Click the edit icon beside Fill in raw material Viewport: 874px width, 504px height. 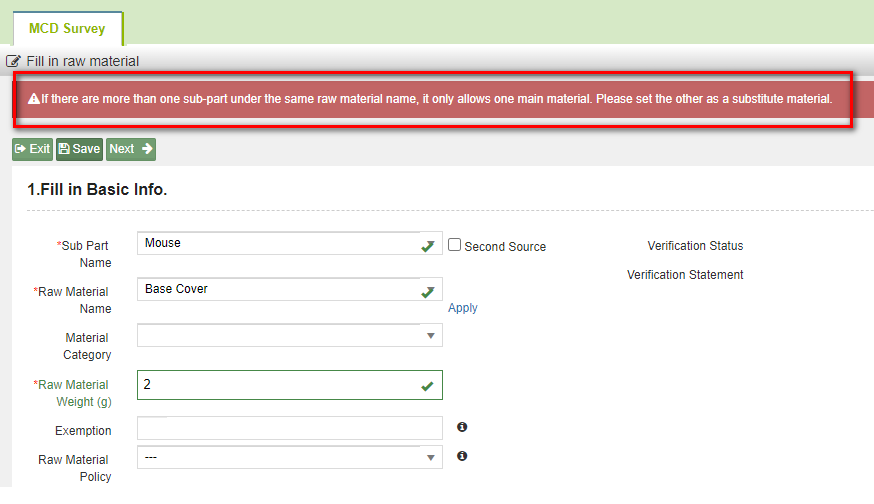tap(13, 61)
